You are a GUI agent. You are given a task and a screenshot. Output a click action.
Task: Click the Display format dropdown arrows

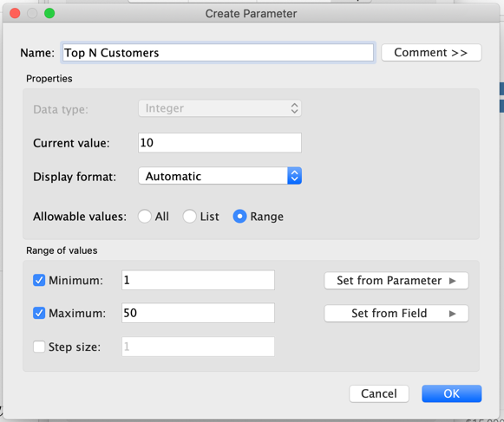[x=294, y=176]
